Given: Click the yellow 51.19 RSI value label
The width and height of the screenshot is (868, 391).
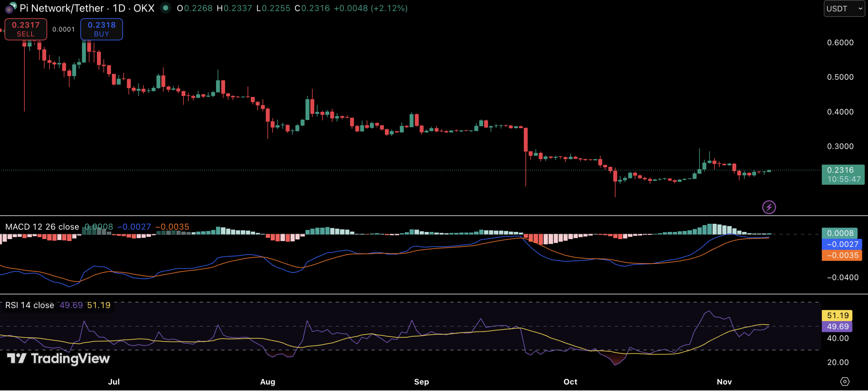Looking at the screenshot, I should (837, 315).
